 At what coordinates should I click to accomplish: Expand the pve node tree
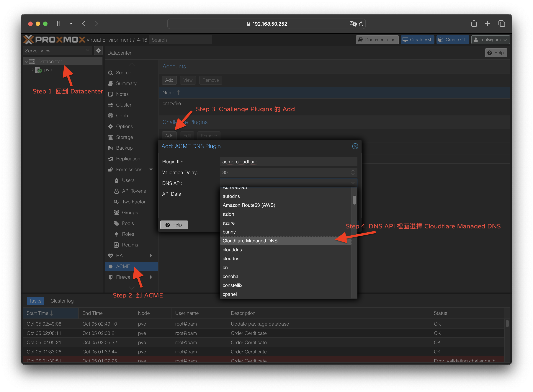pos(32,70)
